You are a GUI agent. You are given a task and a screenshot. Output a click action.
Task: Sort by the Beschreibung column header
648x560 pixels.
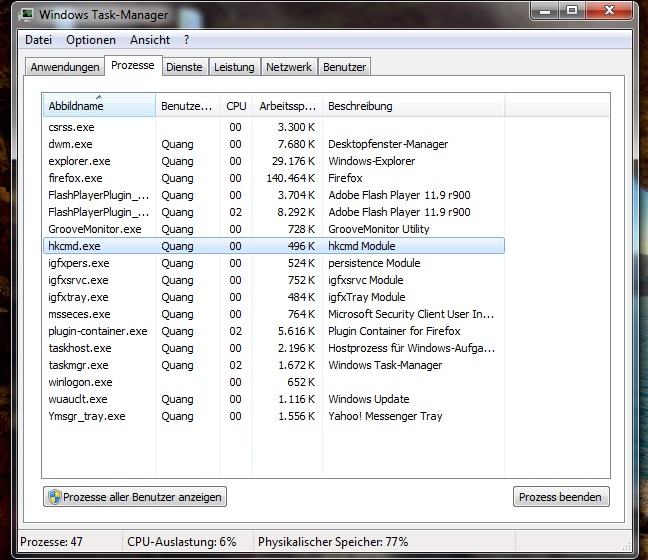(413, 106)
